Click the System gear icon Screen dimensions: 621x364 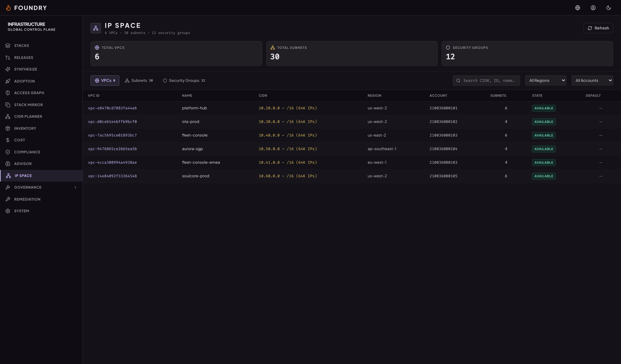(x=8, y=211)
